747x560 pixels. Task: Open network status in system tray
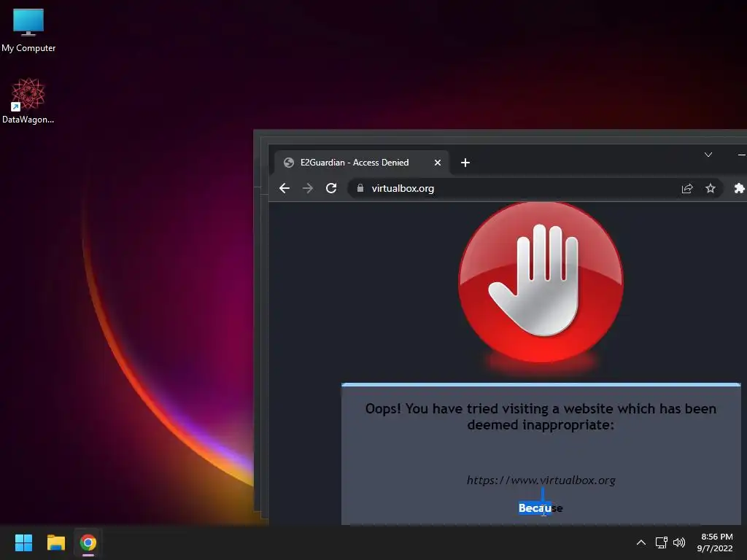pyautogui.click(x=661, y=542)
